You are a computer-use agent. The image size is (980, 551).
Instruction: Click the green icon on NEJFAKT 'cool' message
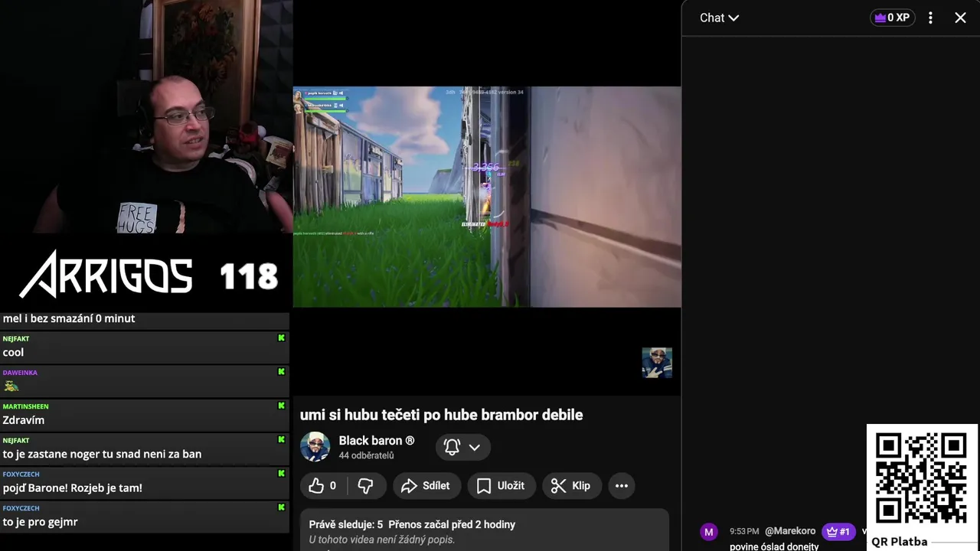point(281,337)
